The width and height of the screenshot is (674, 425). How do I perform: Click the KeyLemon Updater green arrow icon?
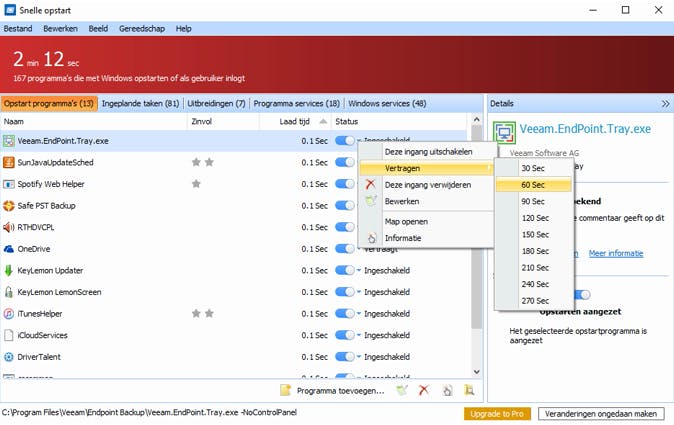(9, 270)
